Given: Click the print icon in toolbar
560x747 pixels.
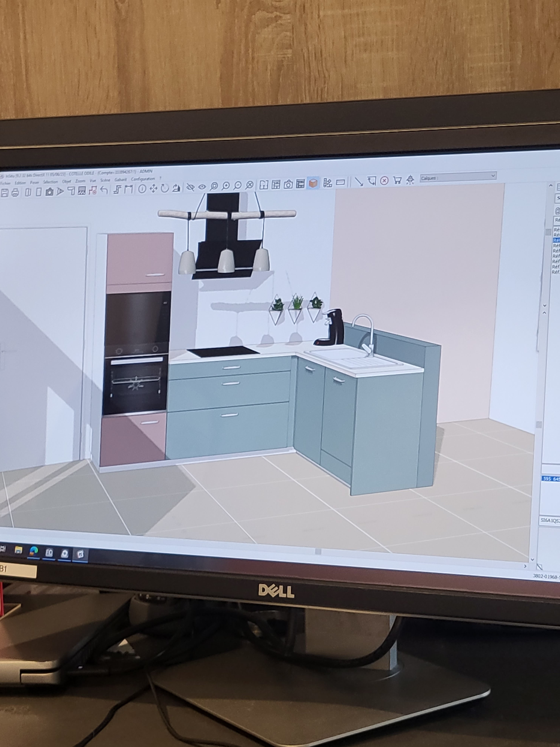Looking at the screenshot, I should pos(15,193).
